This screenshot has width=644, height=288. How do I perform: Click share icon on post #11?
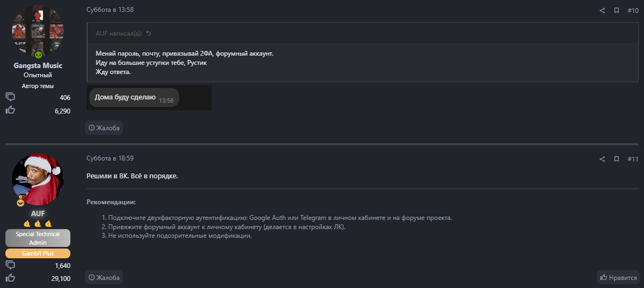602,159
